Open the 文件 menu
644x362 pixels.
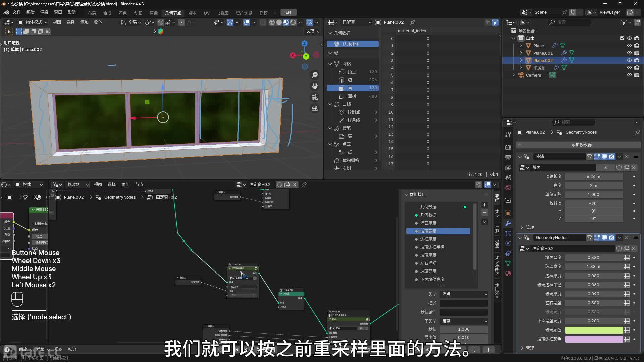17,12
